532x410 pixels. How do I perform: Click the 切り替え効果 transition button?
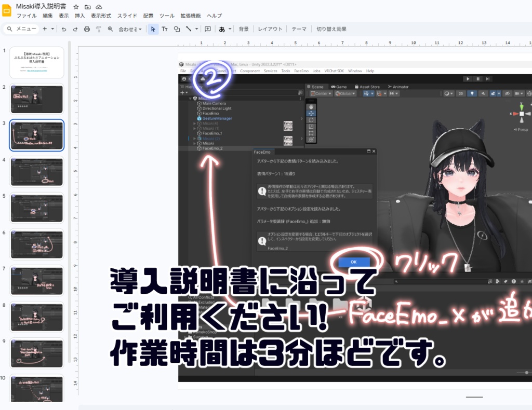click(331, 29)
